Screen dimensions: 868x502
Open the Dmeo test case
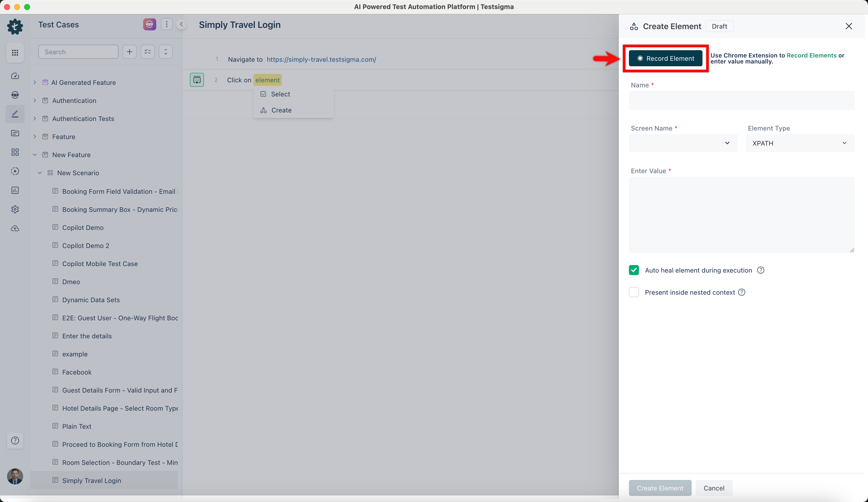click(x=71, y=282)
